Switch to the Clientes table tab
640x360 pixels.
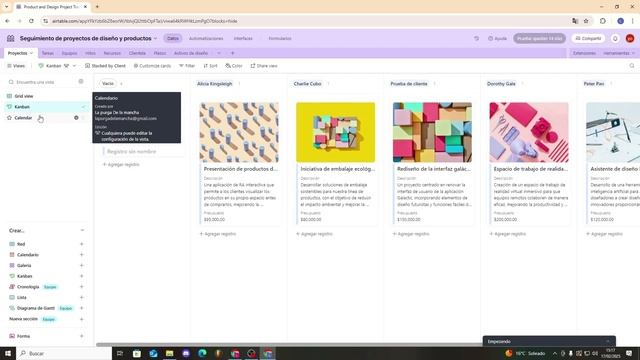coord(137,53)
